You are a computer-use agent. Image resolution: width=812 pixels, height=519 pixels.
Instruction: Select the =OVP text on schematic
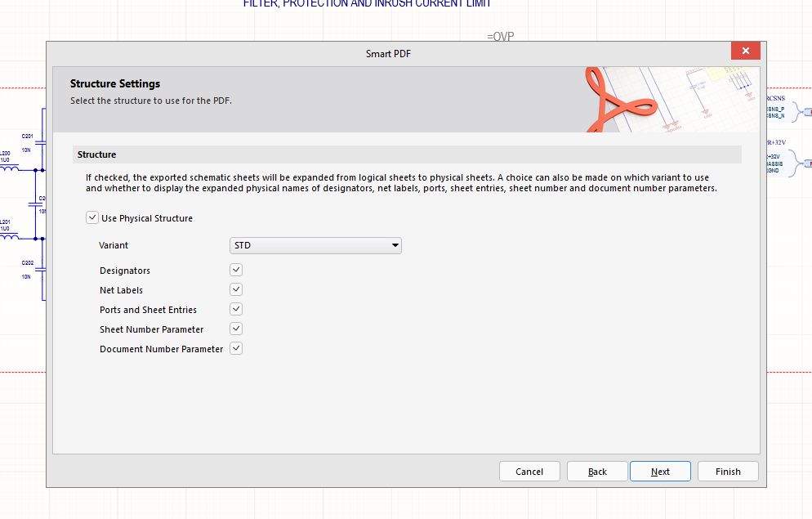pos(501,36)
